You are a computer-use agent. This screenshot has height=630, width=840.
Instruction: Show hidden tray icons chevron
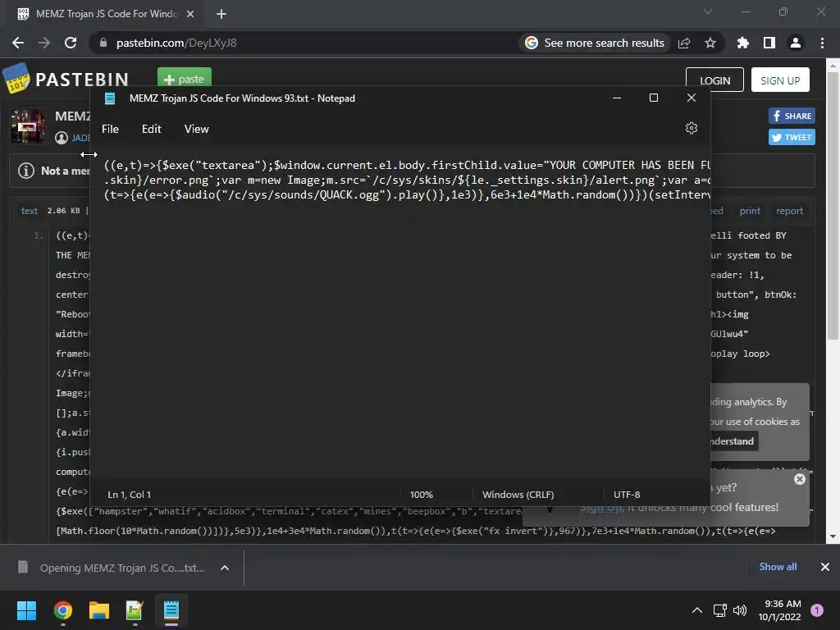point(697,610)
